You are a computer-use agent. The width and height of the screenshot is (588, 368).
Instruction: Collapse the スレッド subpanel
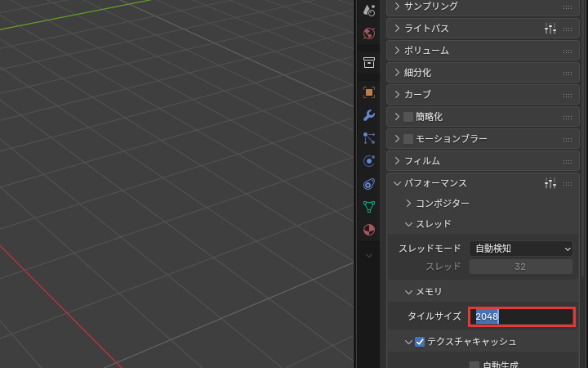(409, 224)
